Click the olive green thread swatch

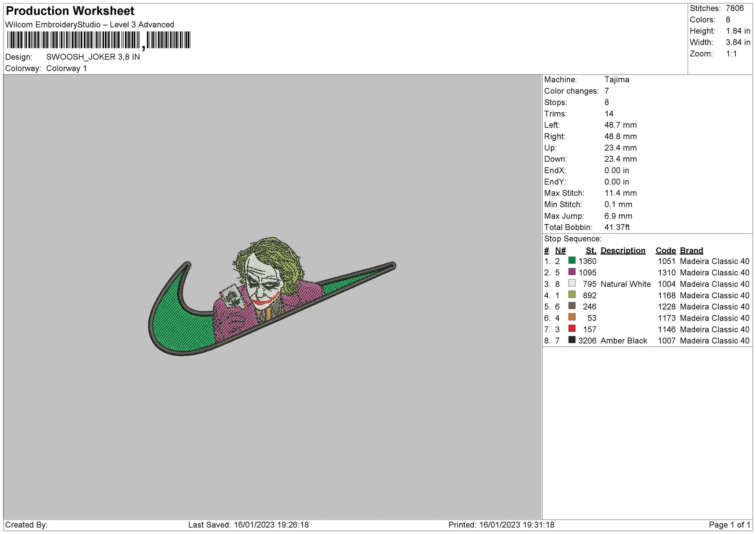coord(571,294)
